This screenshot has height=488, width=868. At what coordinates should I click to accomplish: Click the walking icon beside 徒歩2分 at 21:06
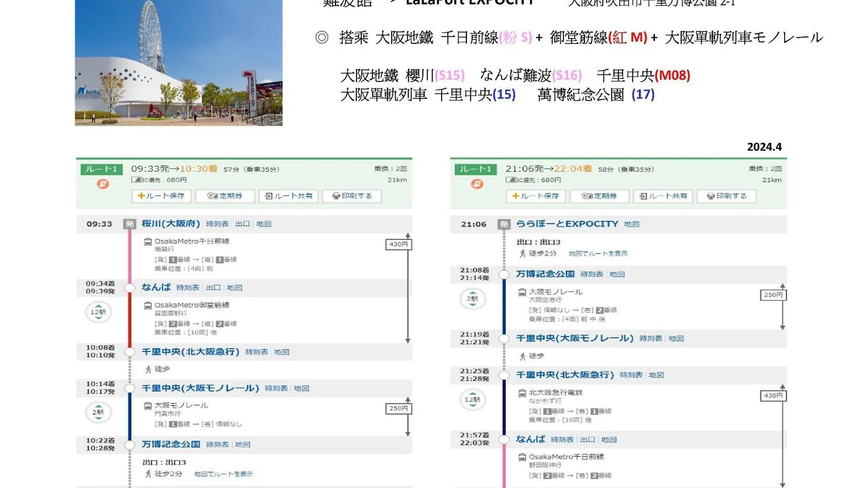[x=522, y=253]
